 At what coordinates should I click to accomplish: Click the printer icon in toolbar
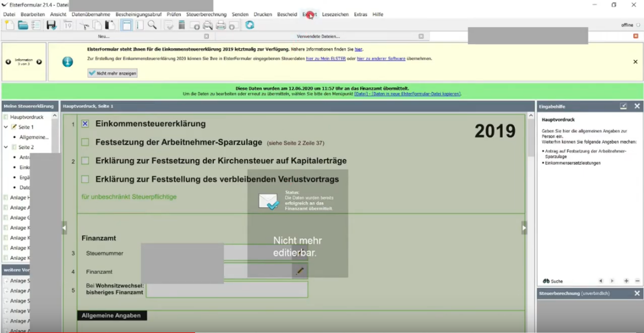point(221,25)
